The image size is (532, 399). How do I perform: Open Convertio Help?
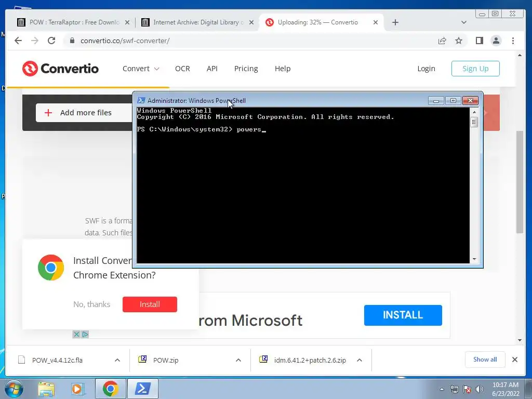283,69
